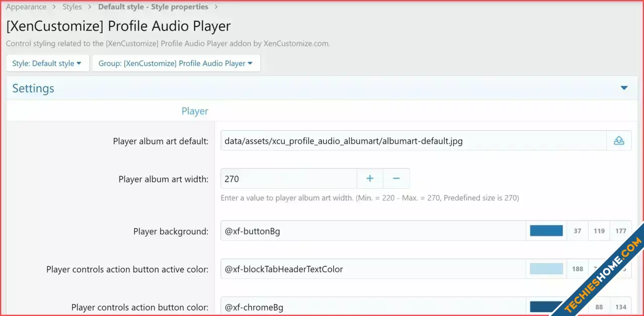Collapse the Settings section arrow
The height and width of the screenshot is (316, 644).
[x=624, y=88]
